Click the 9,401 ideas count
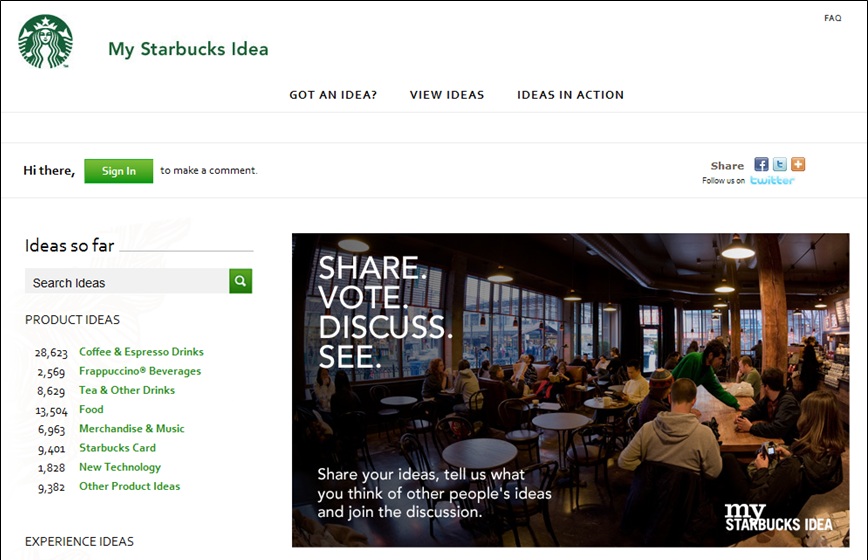 51,449
